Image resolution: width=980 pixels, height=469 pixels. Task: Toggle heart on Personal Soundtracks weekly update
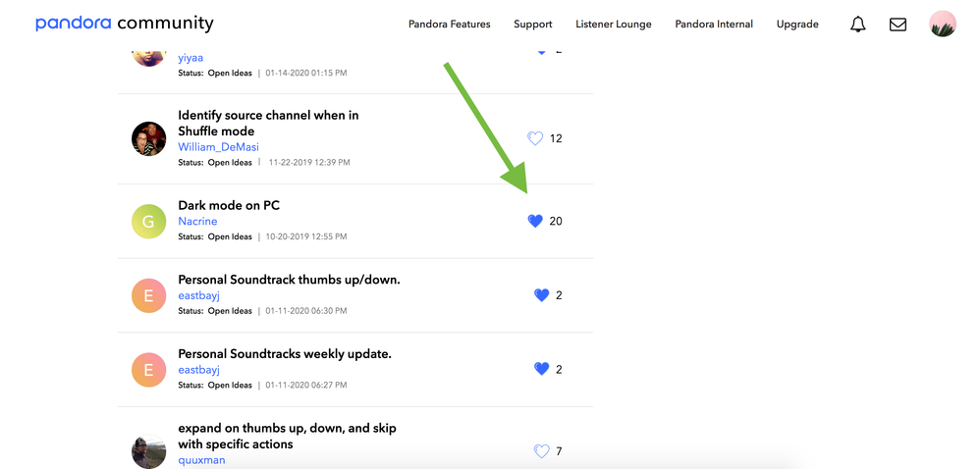tap(541, 369)
